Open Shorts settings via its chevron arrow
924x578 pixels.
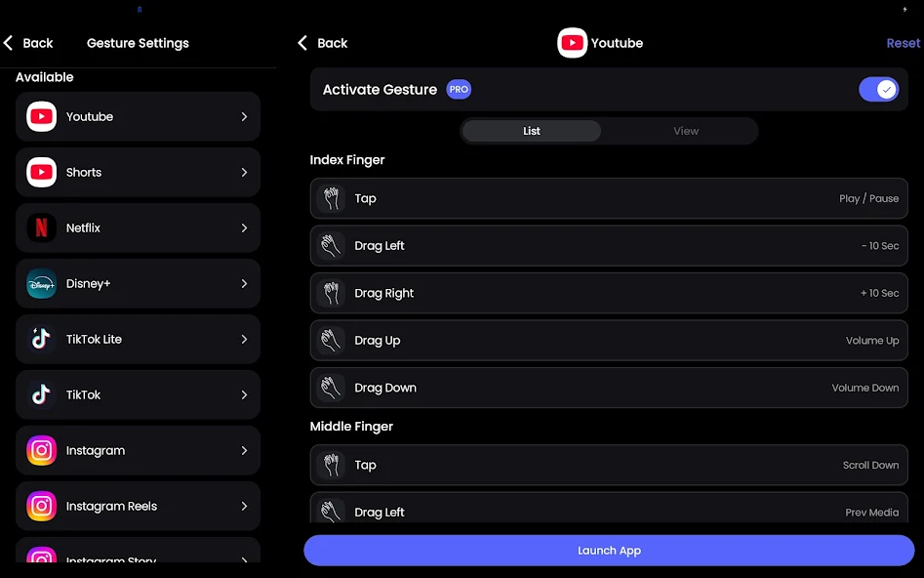244,173
